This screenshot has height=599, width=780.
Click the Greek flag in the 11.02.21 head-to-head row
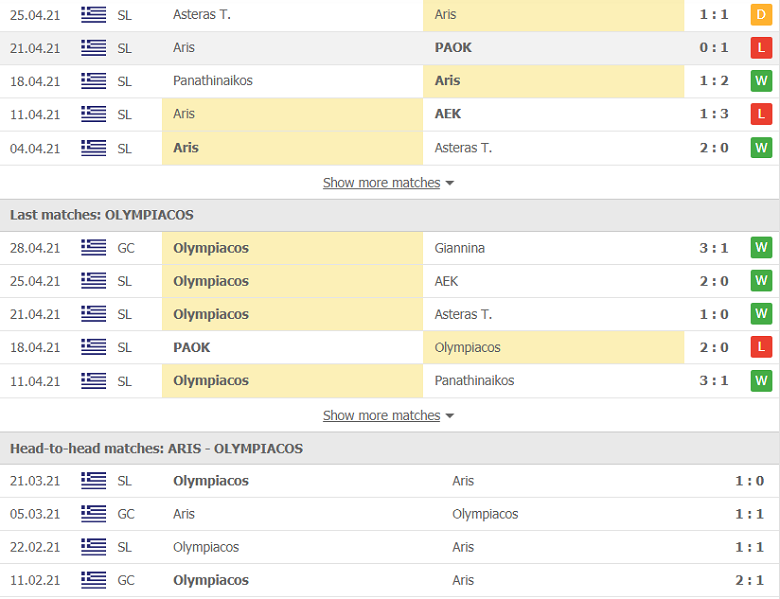(94, 580)
